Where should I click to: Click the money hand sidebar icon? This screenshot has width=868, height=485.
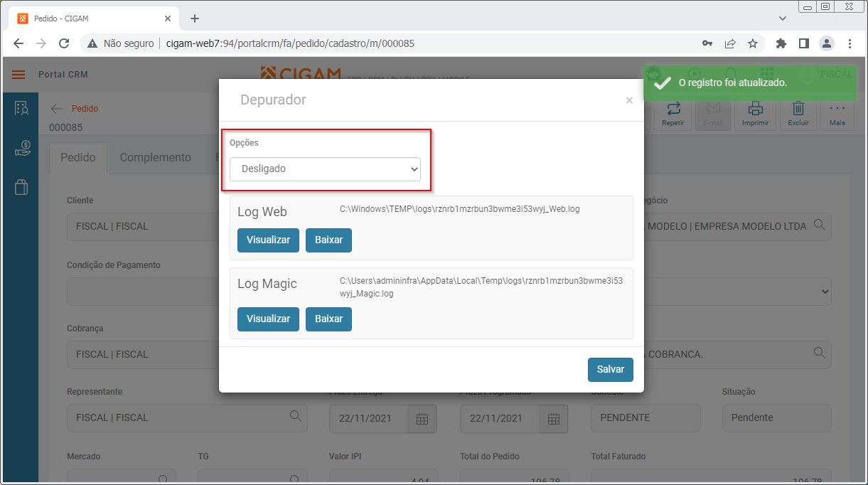pyautogui.click(x=21, y=148)
